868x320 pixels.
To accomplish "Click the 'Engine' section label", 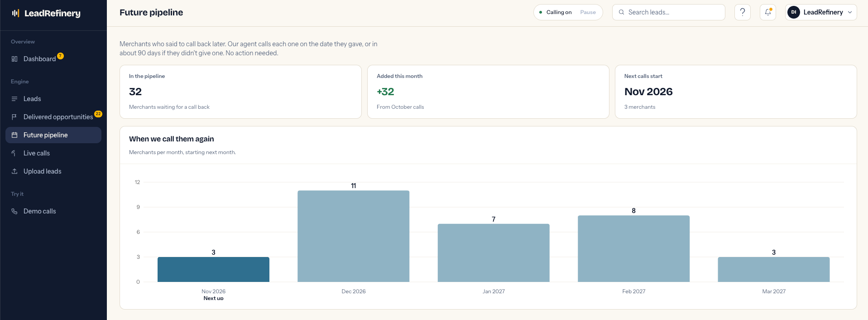I will click(19, 82).
